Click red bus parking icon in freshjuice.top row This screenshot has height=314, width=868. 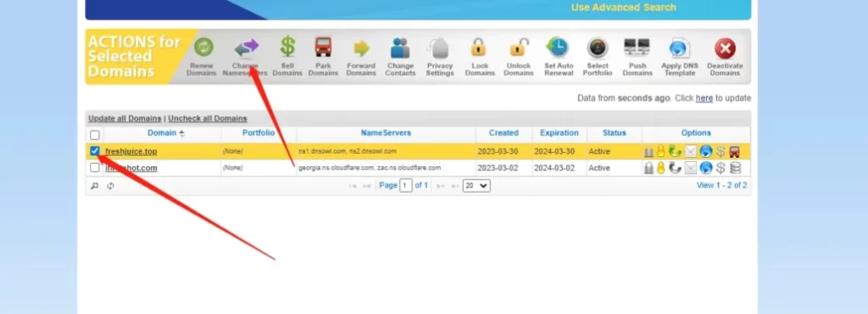pyautogui.click(x=735, y=152)
